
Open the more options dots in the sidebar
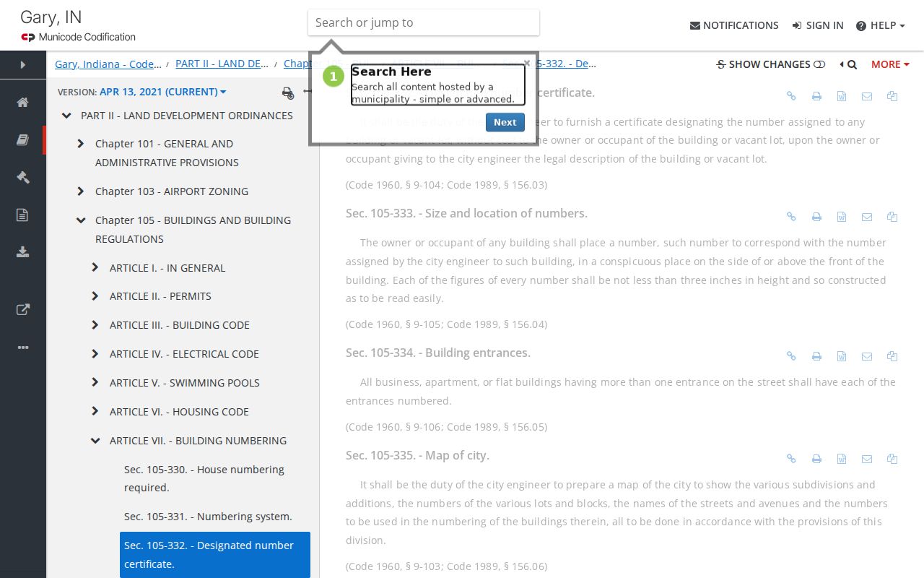coord(23,348)
